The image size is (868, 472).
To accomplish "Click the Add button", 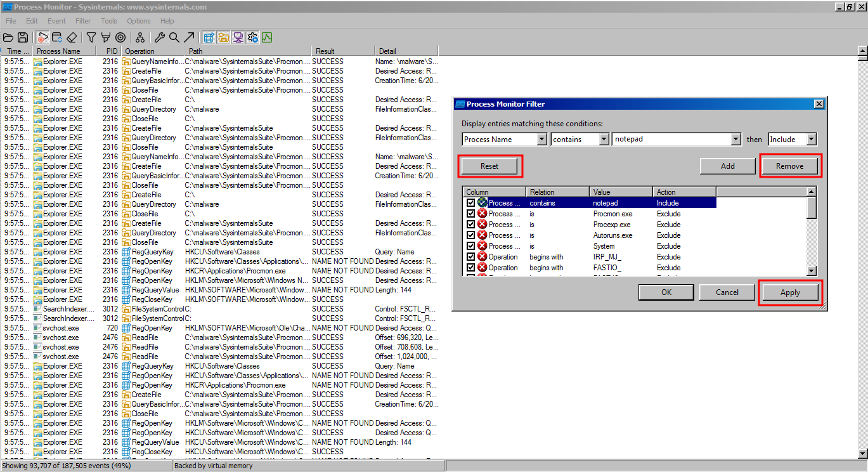I will [728, 166].
